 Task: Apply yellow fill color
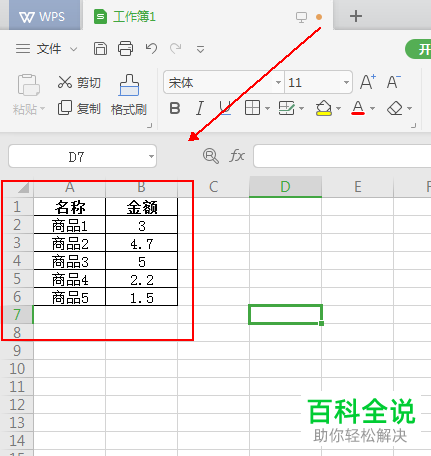tap(324, 108)
